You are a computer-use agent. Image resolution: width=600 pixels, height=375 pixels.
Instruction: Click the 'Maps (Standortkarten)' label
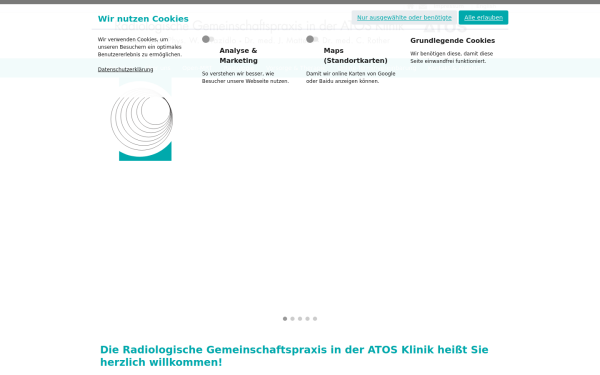pos(355,55)
